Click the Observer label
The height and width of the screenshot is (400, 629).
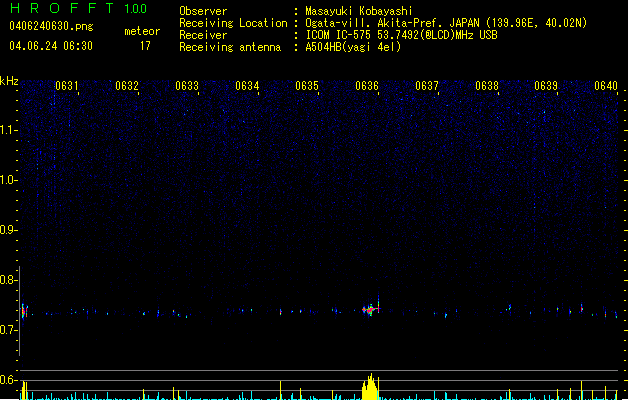[x=203, y=11]
